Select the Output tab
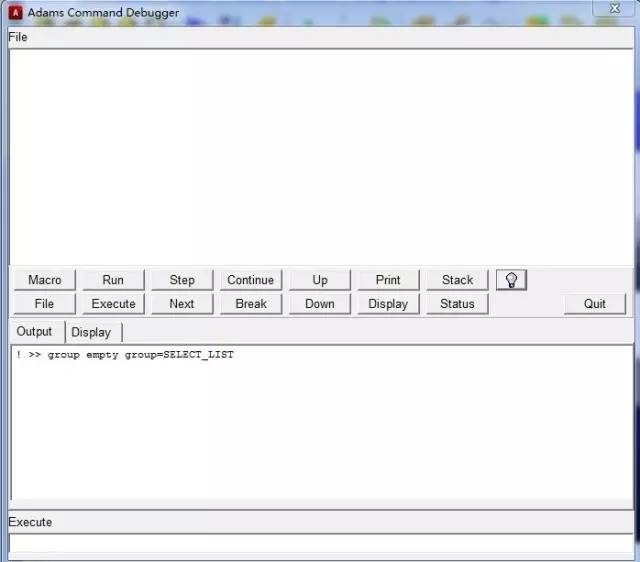Screen dimensions: 640x562 [x=34, y=332]
